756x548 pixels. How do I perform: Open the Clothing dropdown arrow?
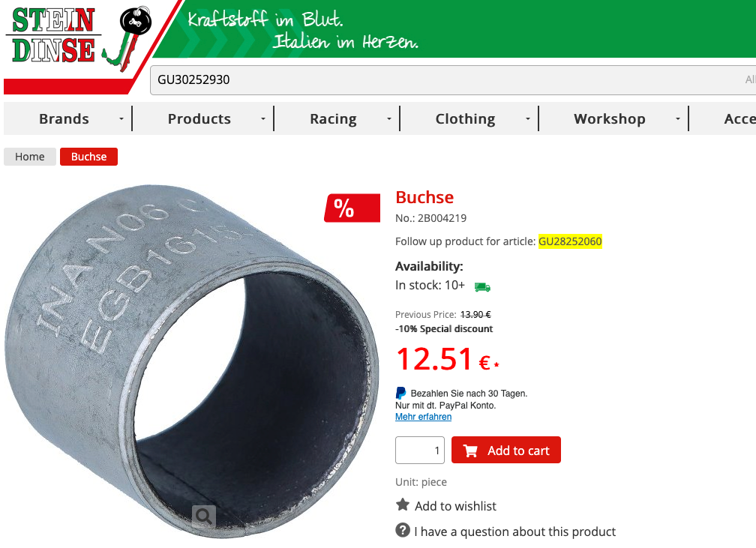click(528, 118)
